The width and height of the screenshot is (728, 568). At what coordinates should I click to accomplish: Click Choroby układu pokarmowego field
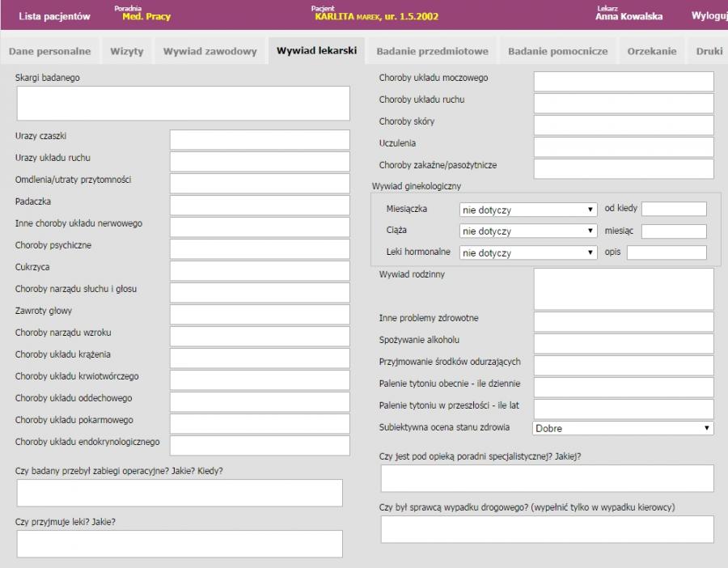[260, 423]
